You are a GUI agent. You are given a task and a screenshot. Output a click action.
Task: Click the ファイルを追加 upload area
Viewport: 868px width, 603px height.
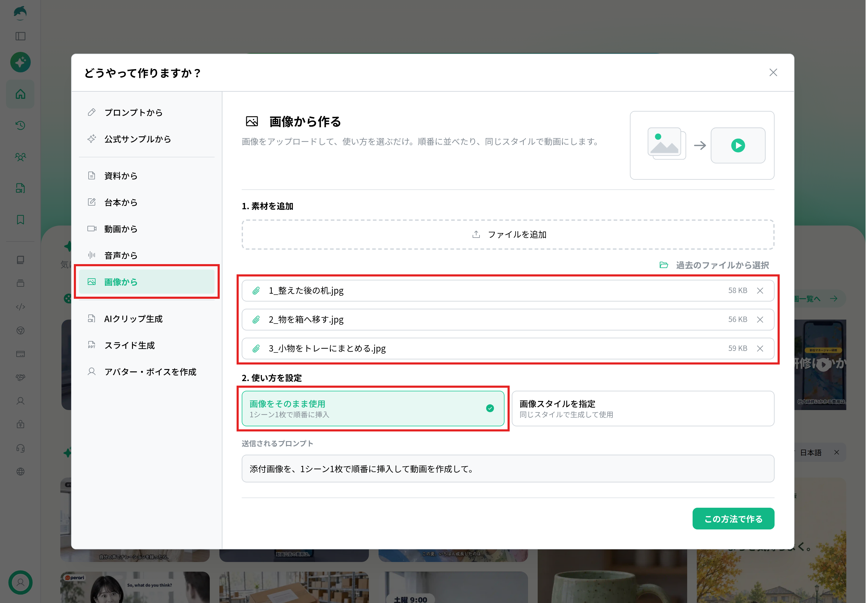click(x=508, y=235)
